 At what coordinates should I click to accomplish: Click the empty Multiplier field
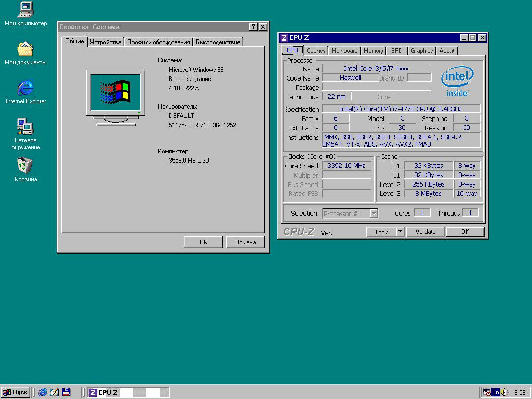(x=346, y=175)
